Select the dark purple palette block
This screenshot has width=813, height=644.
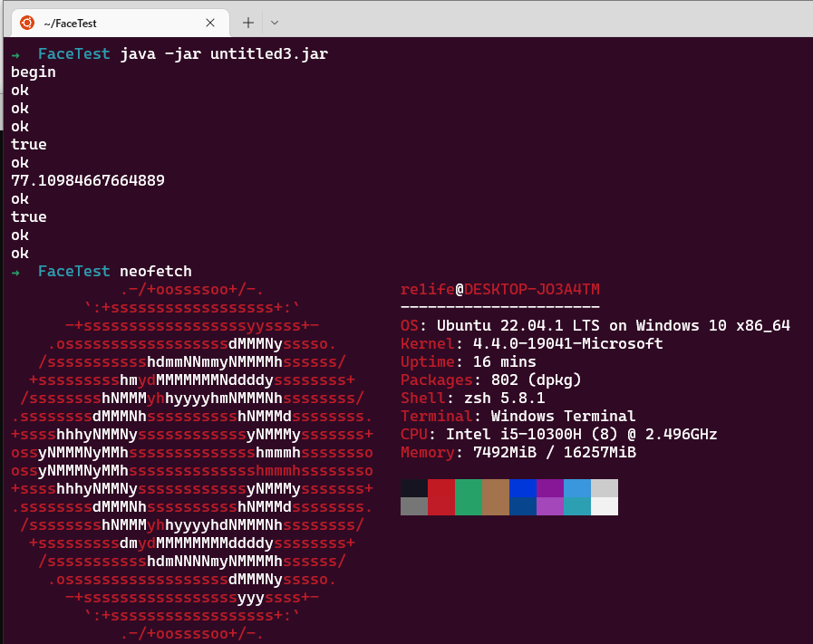pos(550,488)
